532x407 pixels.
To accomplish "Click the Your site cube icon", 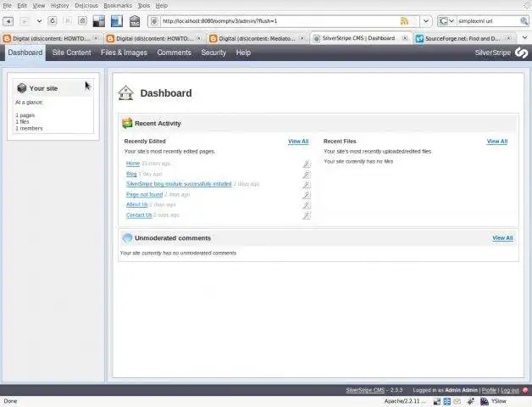I will coord(22,88).
